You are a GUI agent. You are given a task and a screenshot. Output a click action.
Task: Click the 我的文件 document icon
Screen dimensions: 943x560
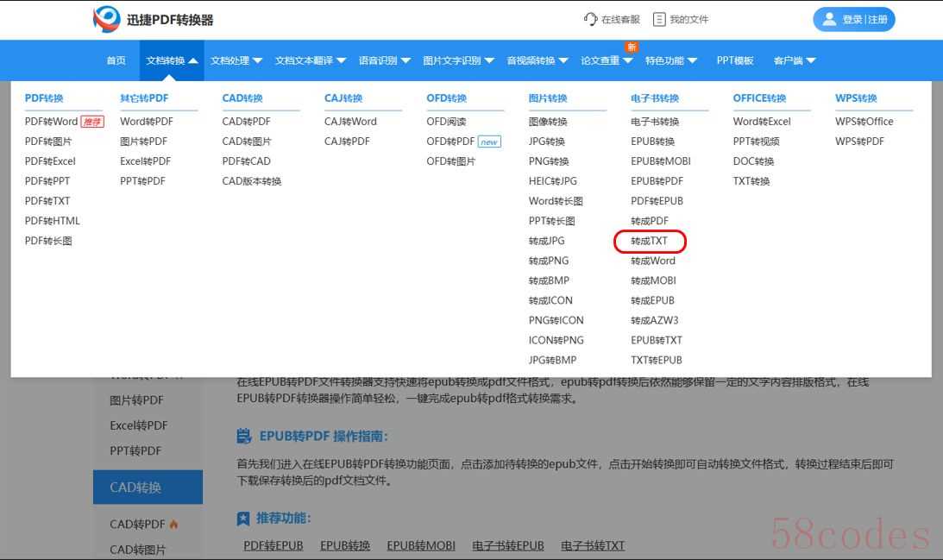[x=659, y=19]
